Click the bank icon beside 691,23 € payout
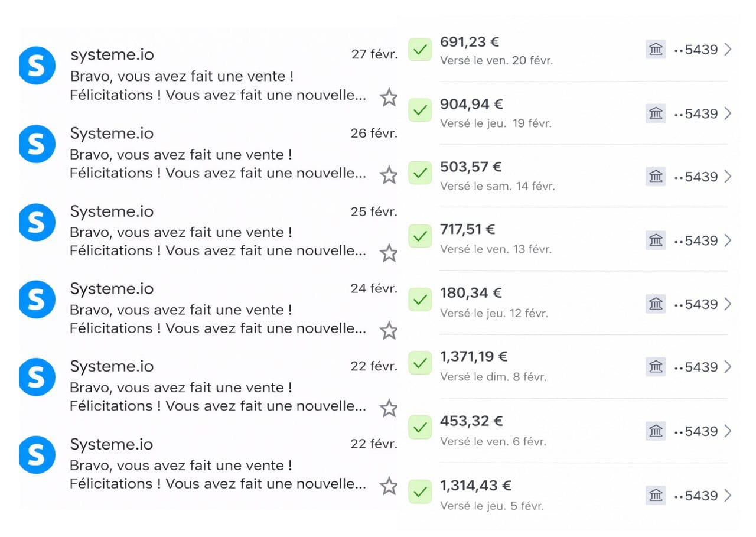756x537 pixels. click(656, 50)
